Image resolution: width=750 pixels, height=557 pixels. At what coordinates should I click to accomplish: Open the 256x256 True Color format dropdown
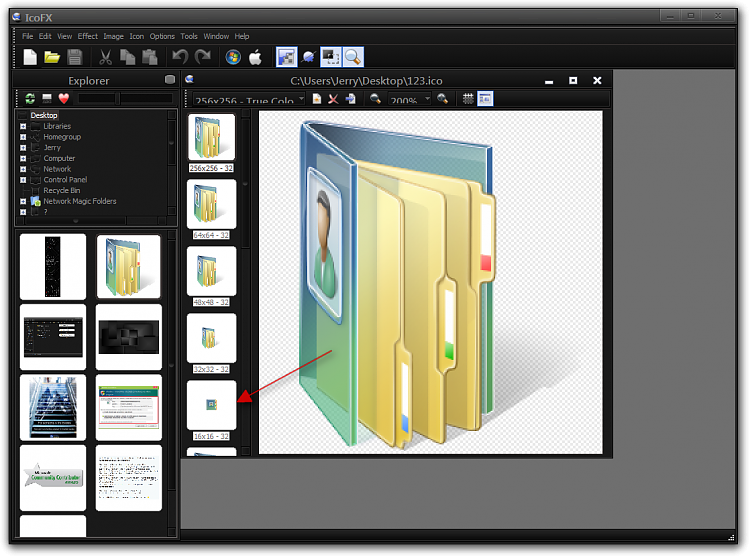(249, 99)
